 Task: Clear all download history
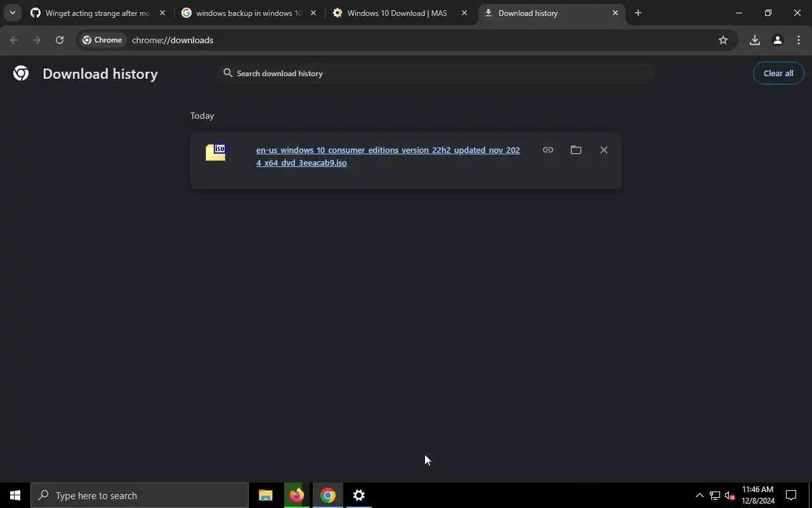coord(778,73)
